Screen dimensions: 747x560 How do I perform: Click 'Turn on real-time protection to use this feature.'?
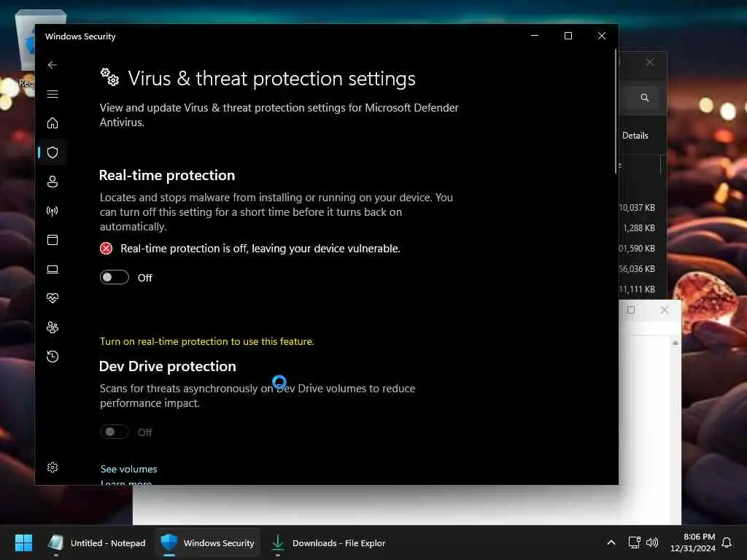(x=206, y=341)
